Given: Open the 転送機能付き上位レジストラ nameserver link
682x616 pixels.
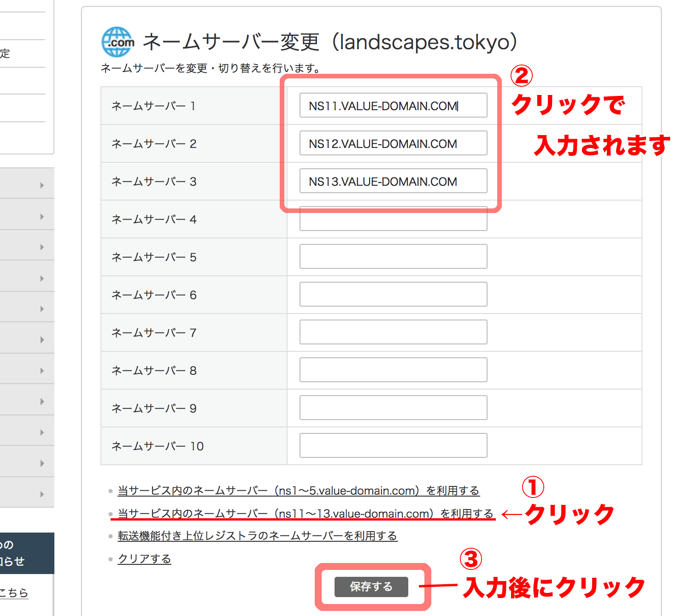Looking at the screenshot, I should click(258, 536).
